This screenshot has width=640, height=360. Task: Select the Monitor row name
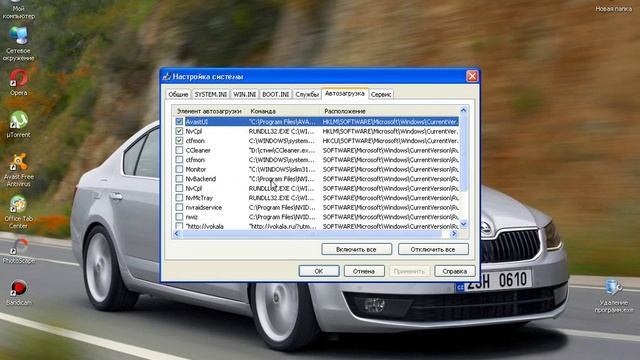click(x=196, y=169)
